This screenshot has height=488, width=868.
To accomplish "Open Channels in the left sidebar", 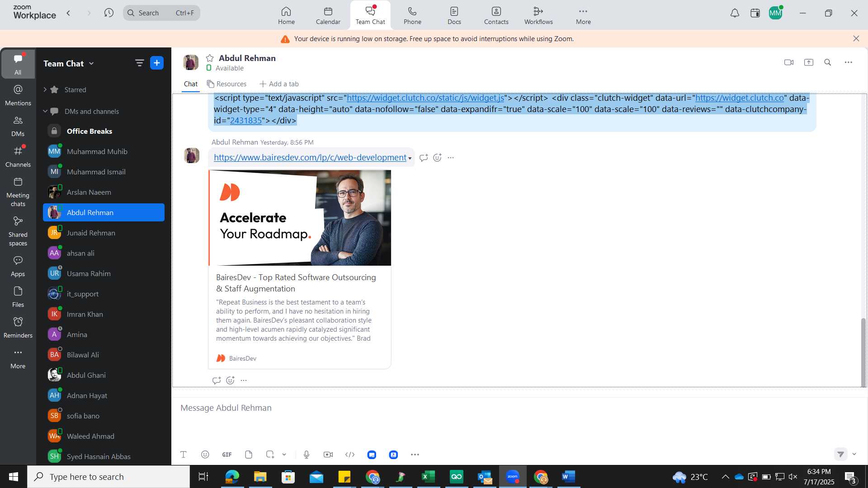I will tap(18, 157).
